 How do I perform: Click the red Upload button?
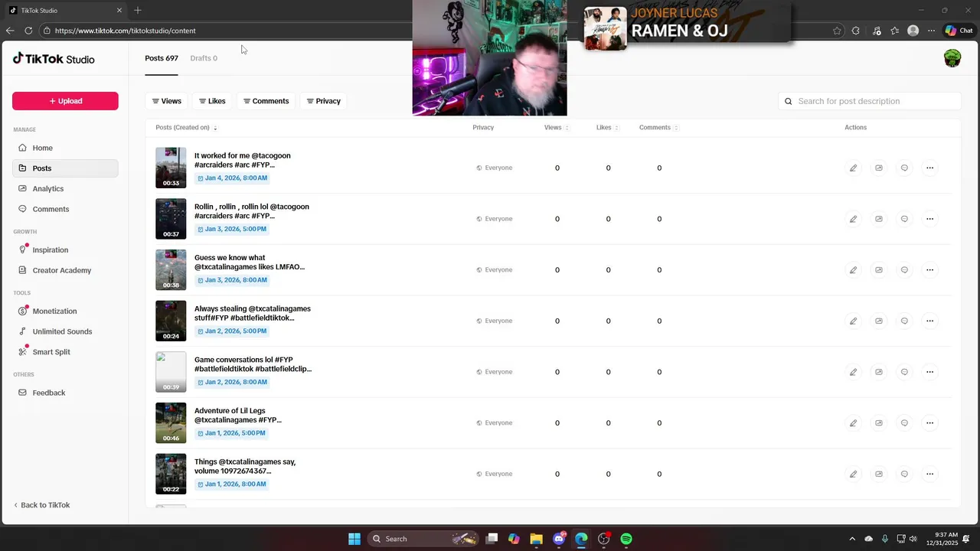[65, 101]
